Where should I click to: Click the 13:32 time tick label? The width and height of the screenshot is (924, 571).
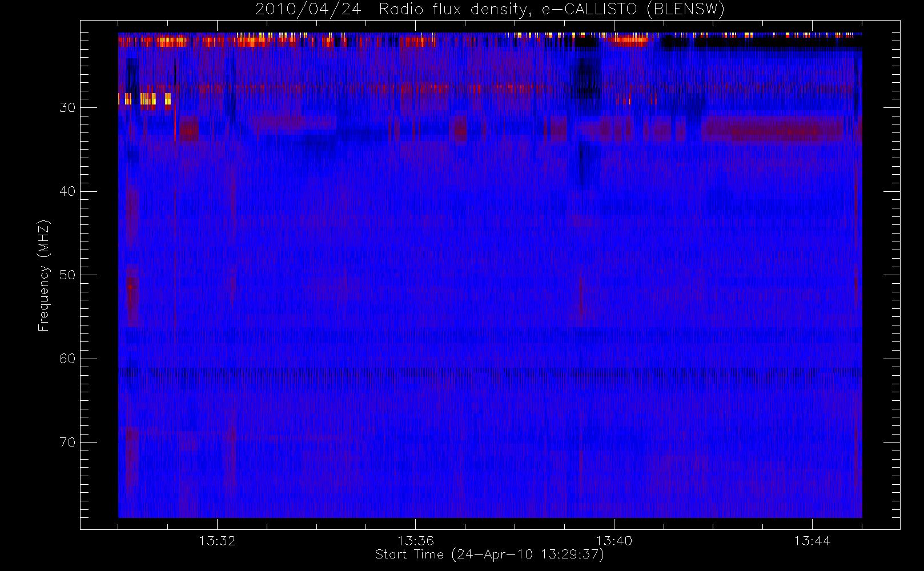click(217, 541)
